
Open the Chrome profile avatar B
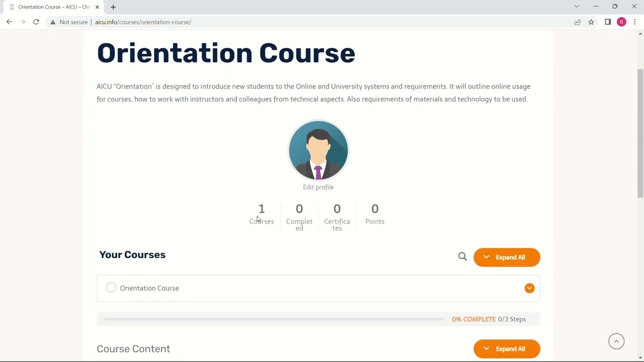coord(621,22)
